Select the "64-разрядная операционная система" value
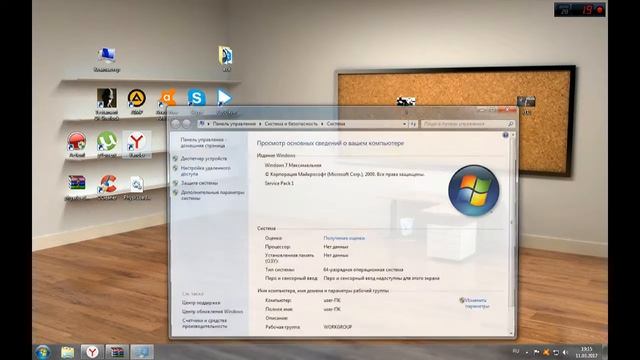Image resolution: width=640 pixels, height=360 pixels. pyautogui.click(x=363, y=270)
